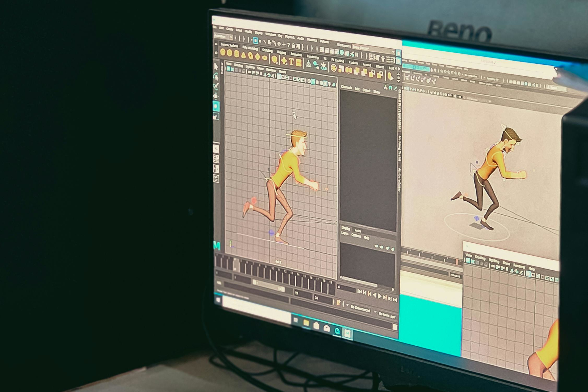Open the Maya app on the Windows taskbar
588x392 pixels.
click(x=347, y=333)
